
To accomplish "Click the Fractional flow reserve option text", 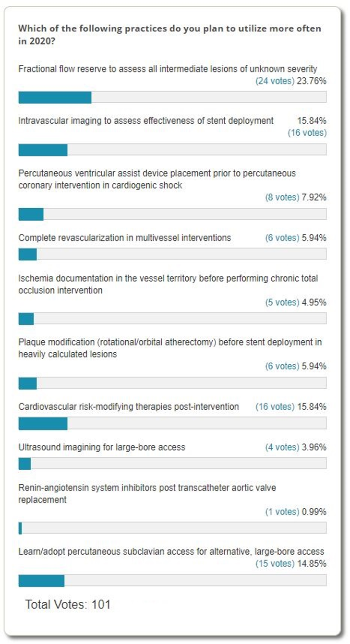I will pyautogui.click(x=168, y=69).
